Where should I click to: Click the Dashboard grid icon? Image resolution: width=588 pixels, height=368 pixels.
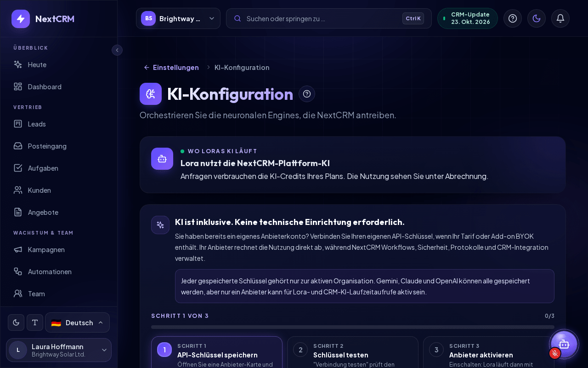18,86
